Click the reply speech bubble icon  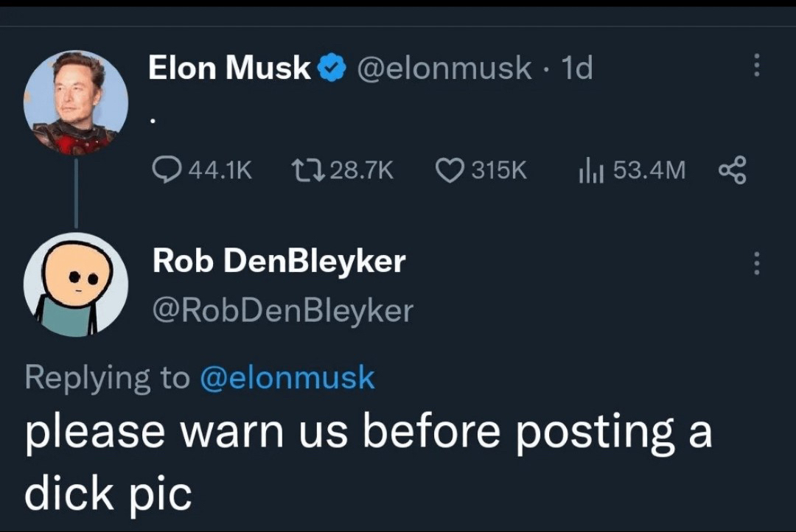point(166,170)
